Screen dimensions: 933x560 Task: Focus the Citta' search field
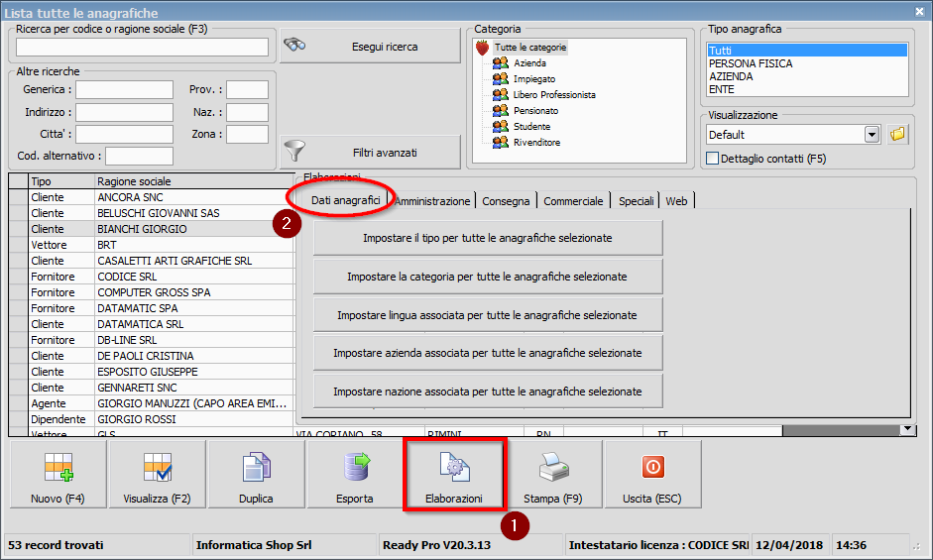(124, 134)
